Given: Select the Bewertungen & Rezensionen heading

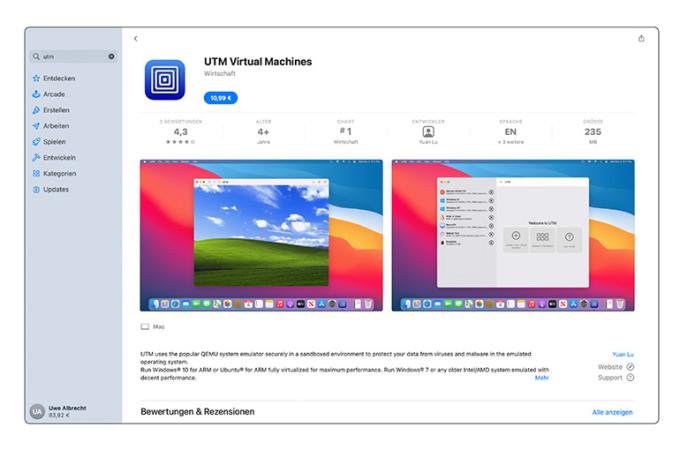Looking at the screenshot, I should click(197, 412).
